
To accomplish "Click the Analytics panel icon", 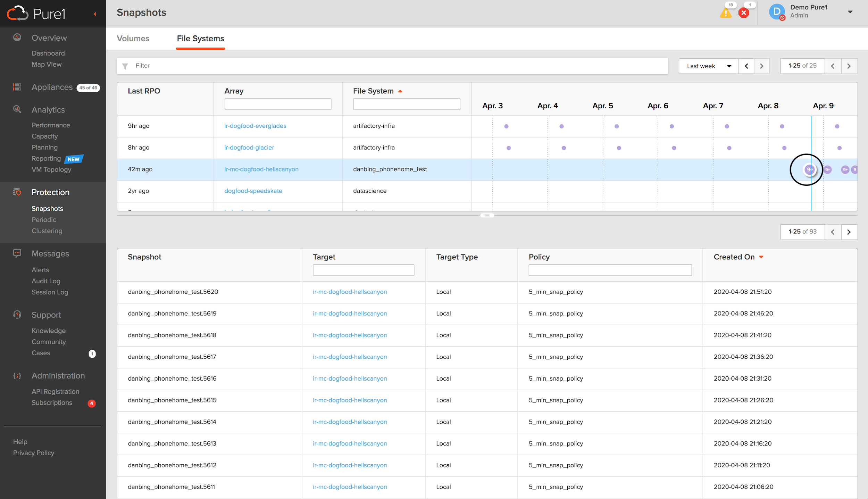I will click(x=17, y=110).
